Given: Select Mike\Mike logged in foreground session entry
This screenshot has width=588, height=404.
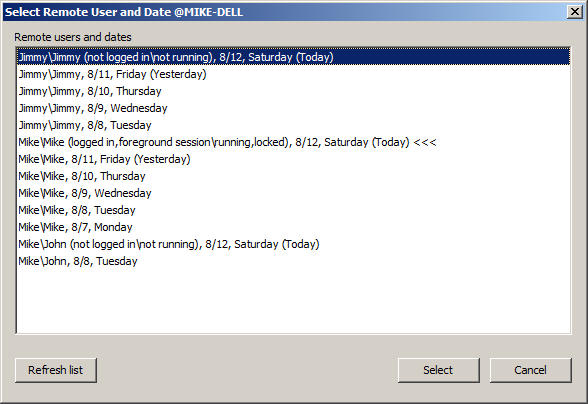Looking at the screenshot, I should (293, 142).
